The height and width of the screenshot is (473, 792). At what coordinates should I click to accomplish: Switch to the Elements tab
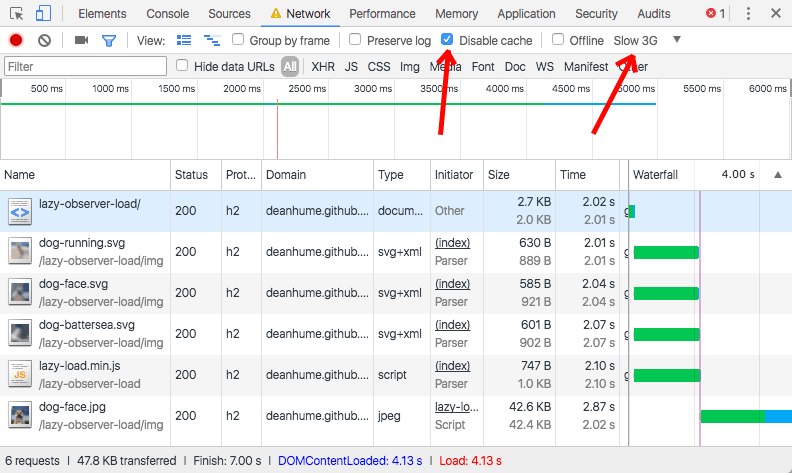[x=102, y=14]
